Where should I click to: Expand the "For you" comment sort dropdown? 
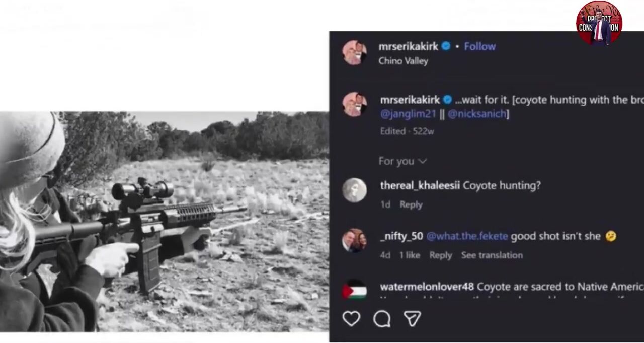[403, 161]
